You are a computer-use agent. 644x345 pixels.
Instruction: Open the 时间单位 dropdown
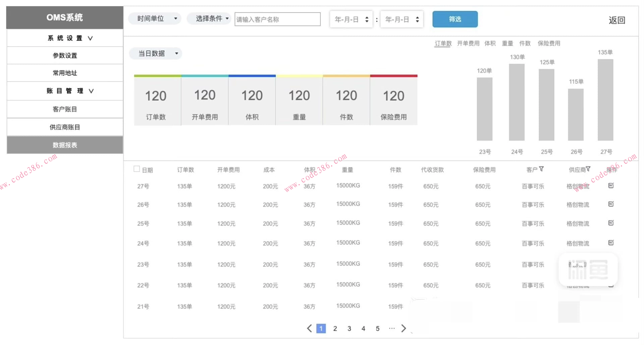coord(155,18)
